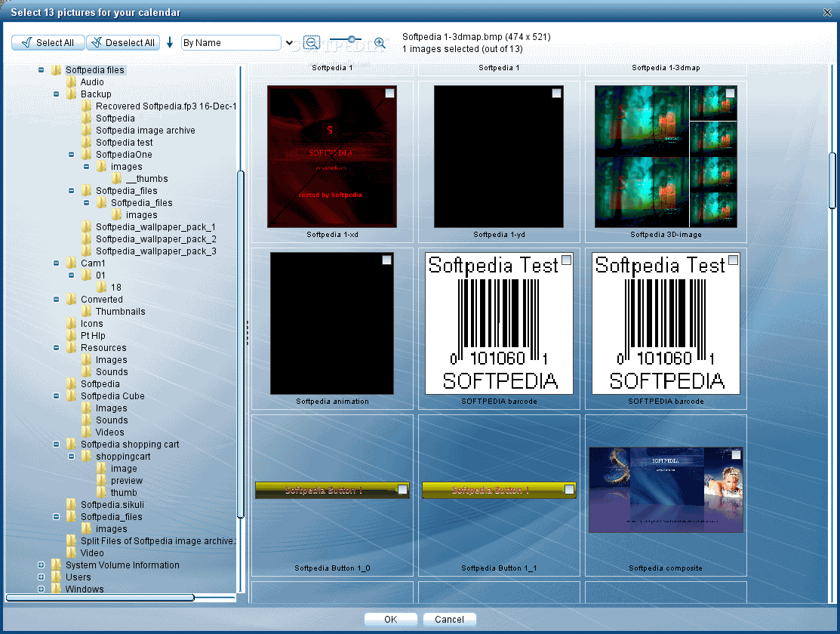
Task: Collapse the Softpedia Cube folder node
Action: tap(57, 396)
